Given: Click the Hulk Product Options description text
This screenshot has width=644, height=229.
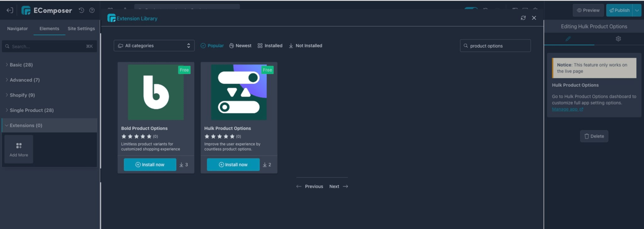Looking at the screenshot, I should [232, 147].
